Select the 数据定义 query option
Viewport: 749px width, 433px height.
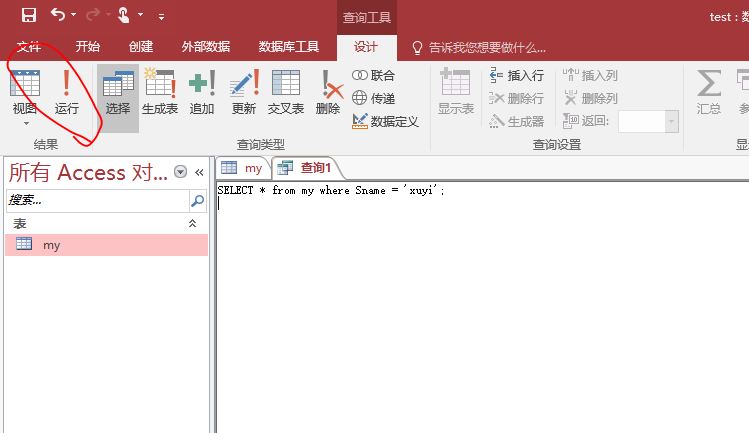click(385, 121)
